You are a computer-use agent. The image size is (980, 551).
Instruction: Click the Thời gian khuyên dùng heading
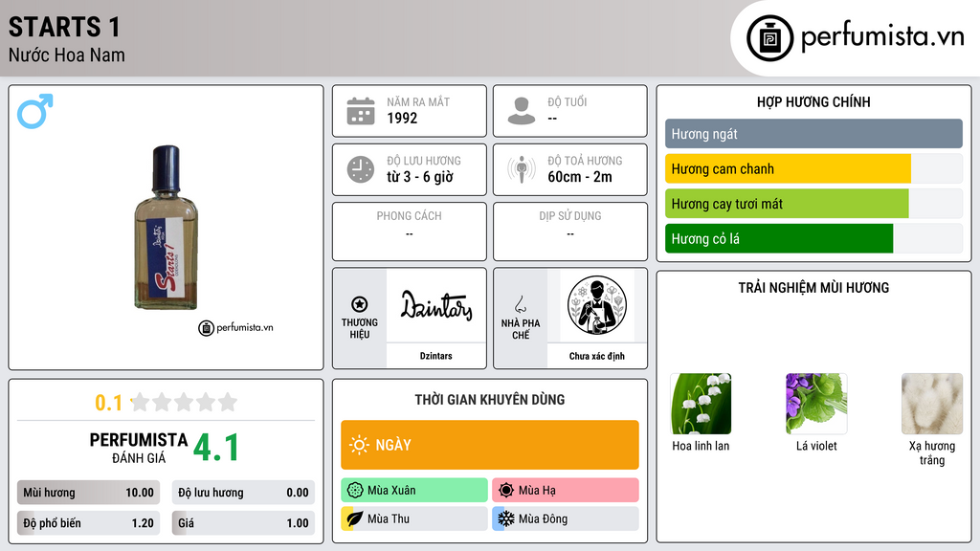(x=490, y=400)
